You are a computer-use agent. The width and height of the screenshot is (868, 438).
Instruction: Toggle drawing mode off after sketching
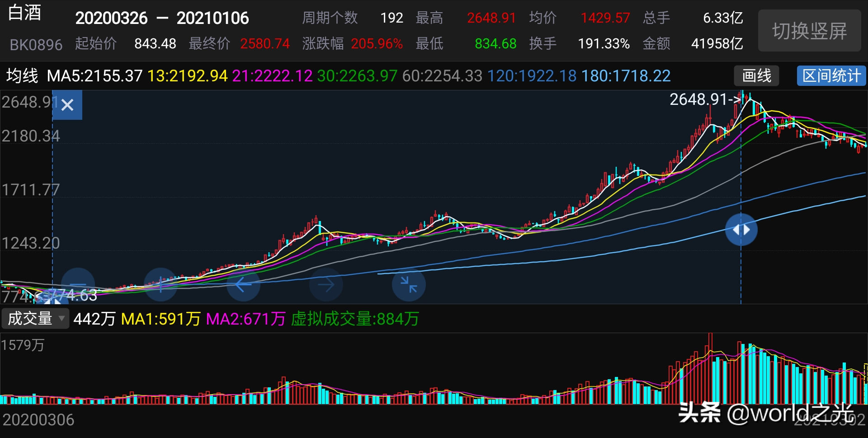[755, 76]
